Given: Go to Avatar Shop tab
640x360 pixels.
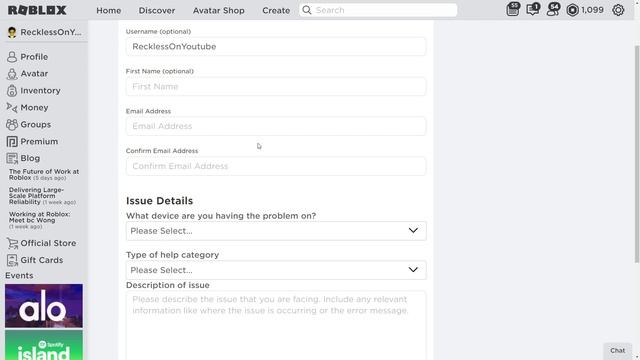Looking at the screenshot, I should (218, 11).
